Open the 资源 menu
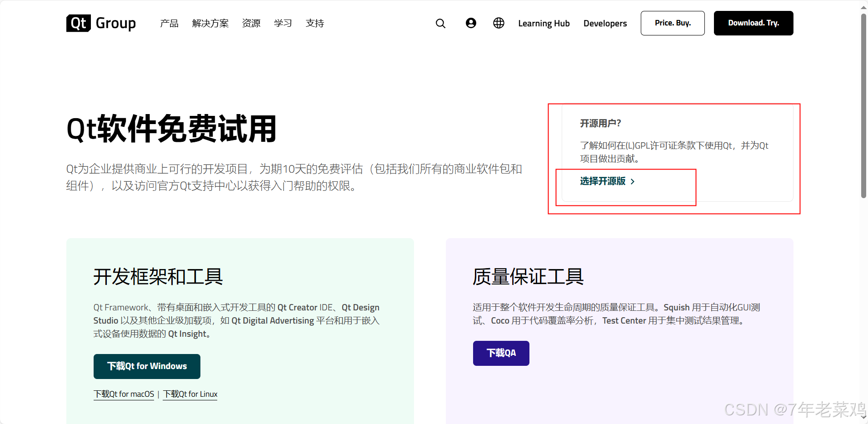The height and width of the screenshot is (424, 868). pos(251,23)
